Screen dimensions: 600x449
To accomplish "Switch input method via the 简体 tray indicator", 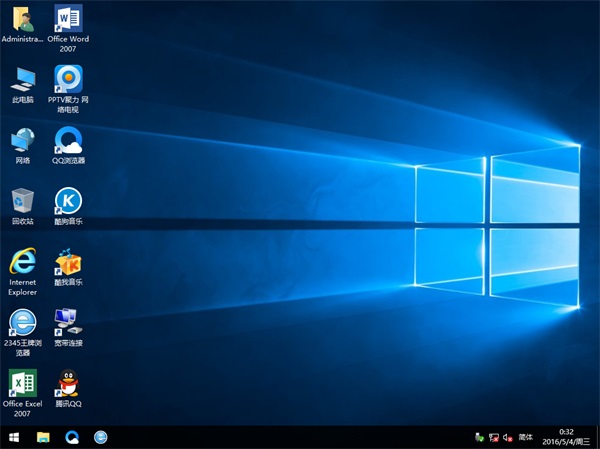I will tap(525, 437).
